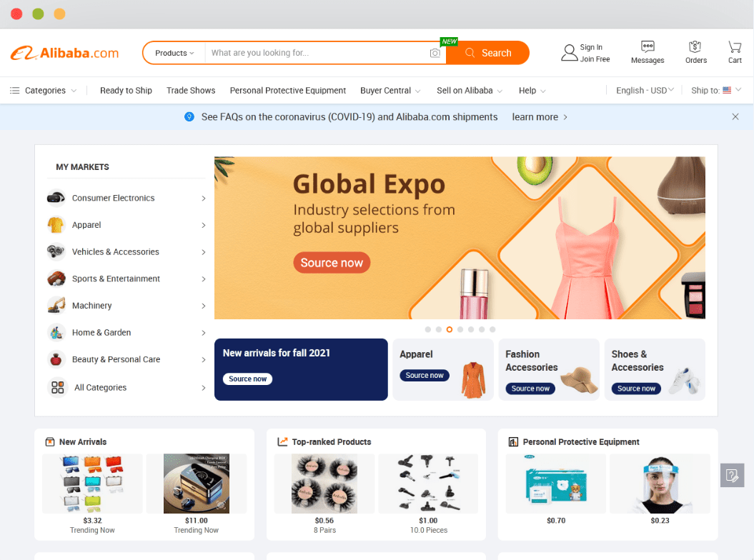Open the Products search type dropdown

tap(174, 53)
